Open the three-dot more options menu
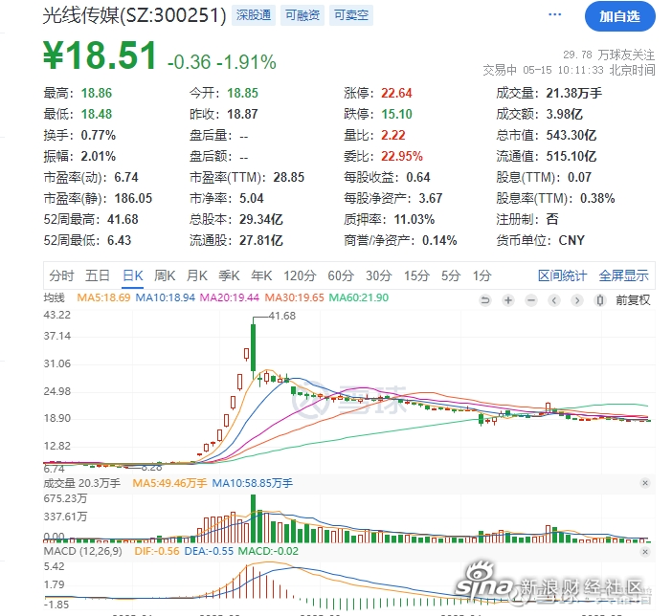This screenshot has width=672, height=616. [x=554, y=14]
